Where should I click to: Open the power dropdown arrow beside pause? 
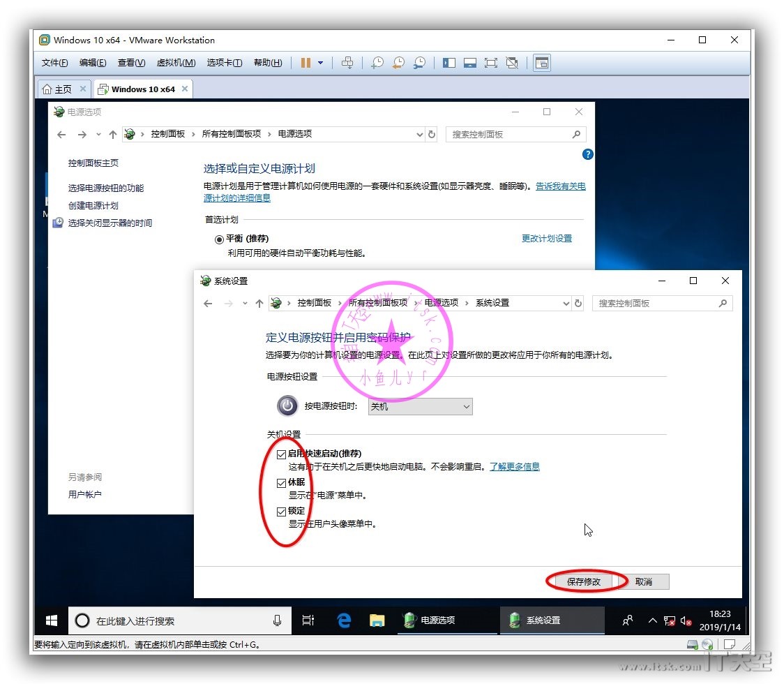320,63
